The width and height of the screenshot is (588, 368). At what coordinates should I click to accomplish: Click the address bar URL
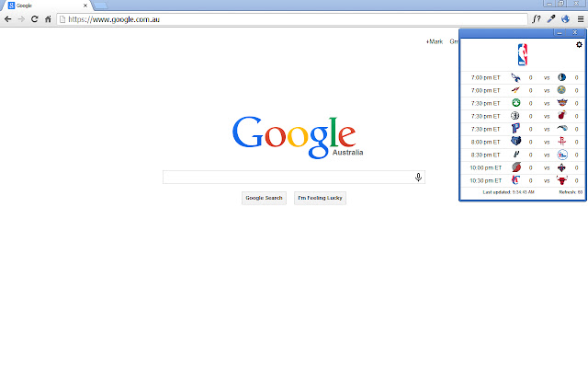click(x=114, y=19)
